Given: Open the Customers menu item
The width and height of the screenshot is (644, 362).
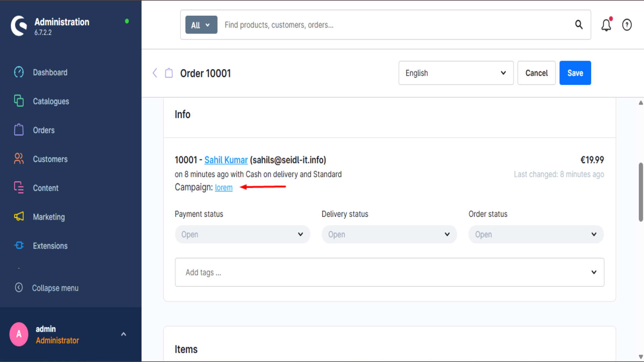Looking at the screenshot, I should click(x=50, y=159).
